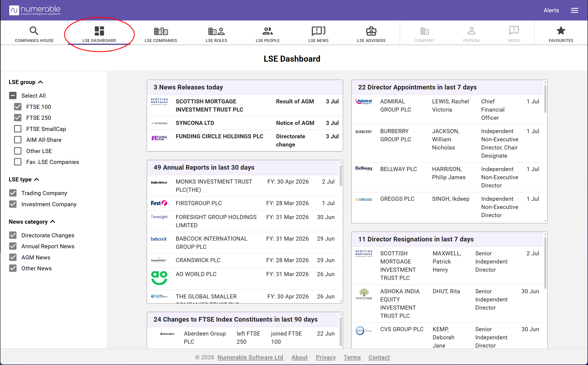This screenshot has height=365, width=588.
Task: Open the LSE Companies buildings icon
Action: 161,31
